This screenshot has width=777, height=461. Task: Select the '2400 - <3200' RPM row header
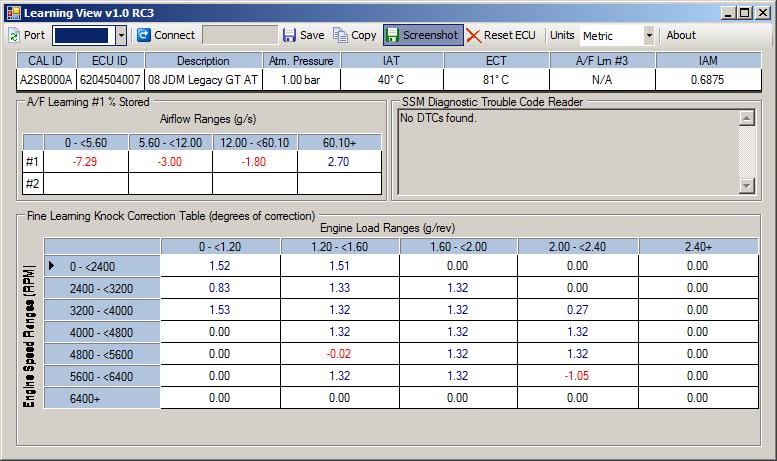[x=102, y=288]
